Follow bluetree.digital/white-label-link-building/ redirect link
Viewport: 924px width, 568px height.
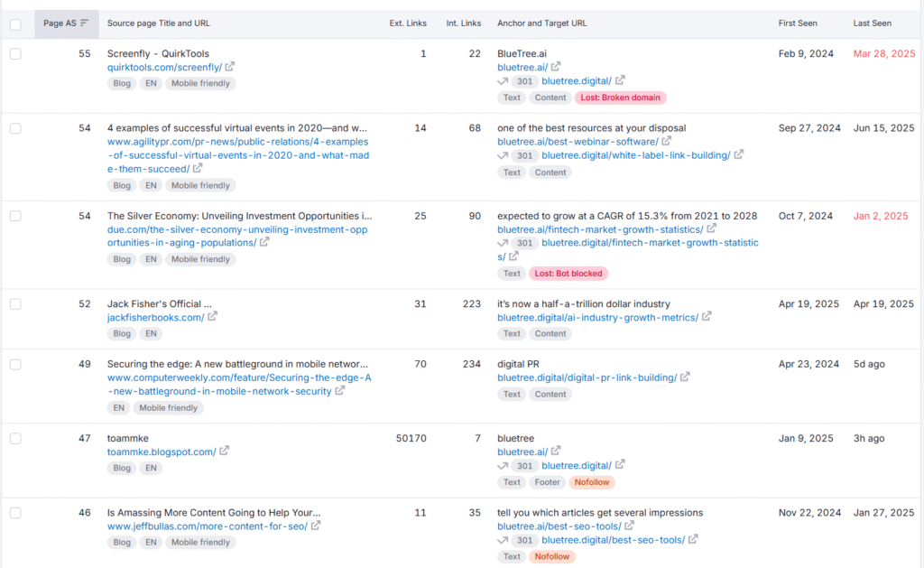point(636,155)
